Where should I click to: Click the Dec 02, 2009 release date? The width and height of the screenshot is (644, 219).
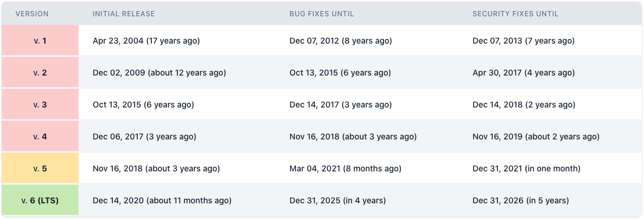pyautogui.click(x=119, y=73)
